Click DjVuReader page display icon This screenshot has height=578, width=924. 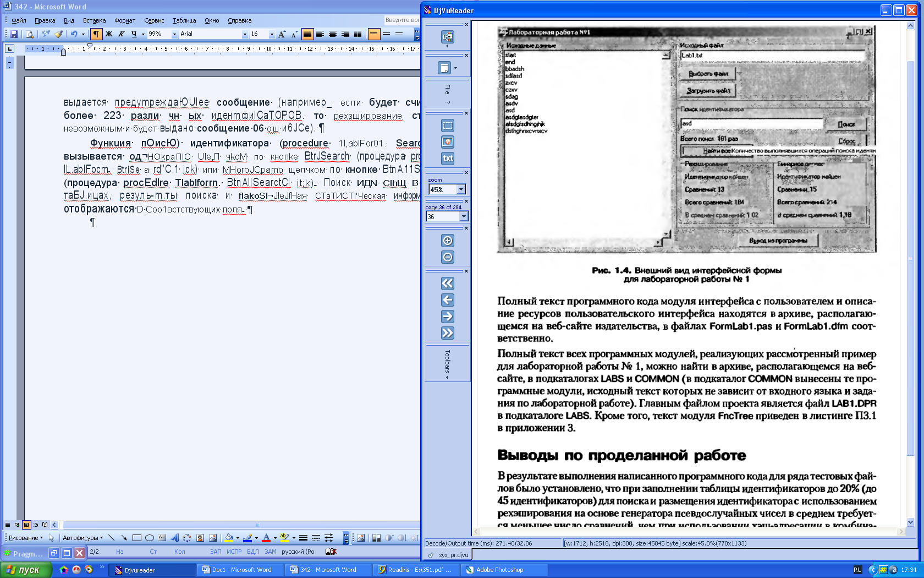coord(444,68)
